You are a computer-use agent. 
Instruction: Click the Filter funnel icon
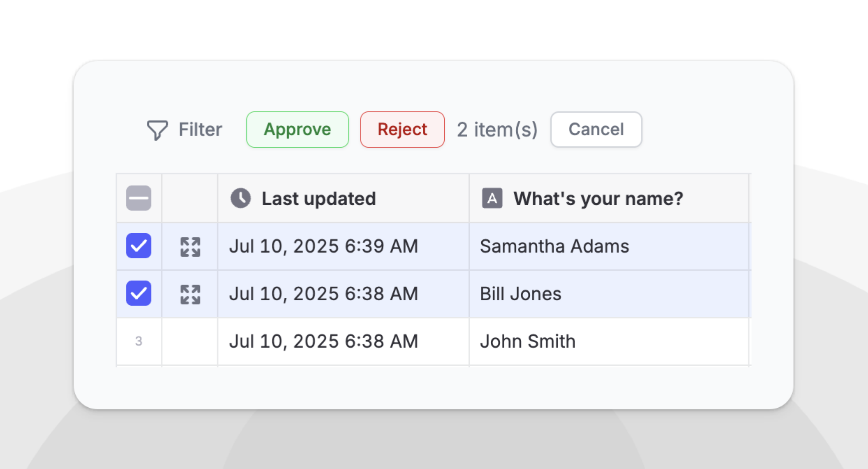point(157,130)
